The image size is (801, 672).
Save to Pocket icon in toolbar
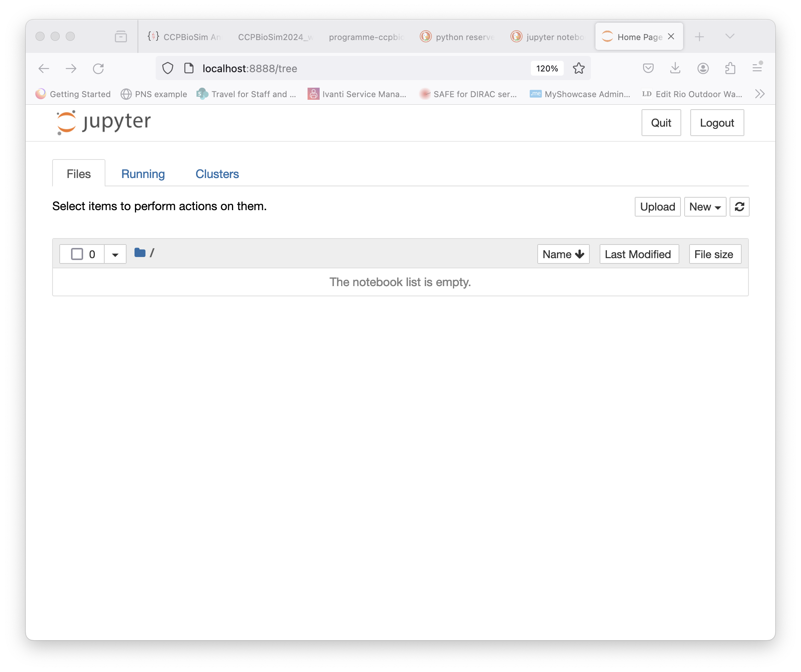point(648,69)
